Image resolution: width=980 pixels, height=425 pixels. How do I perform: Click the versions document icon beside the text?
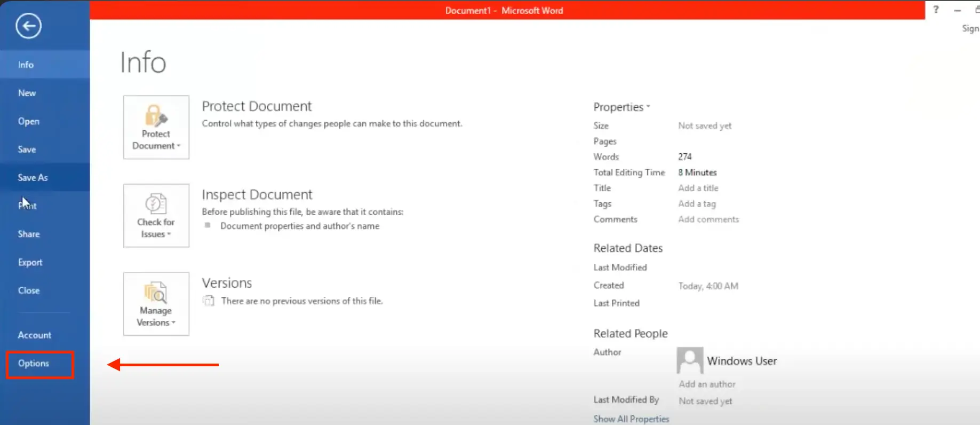tap(208, 301)
